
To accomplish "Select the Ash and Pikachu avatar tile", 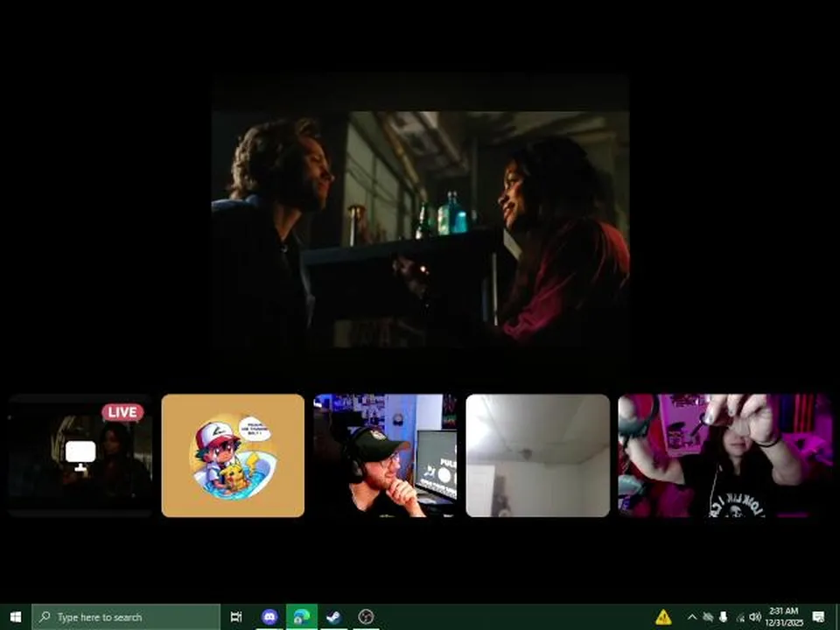I will click(x=233, y=455).
